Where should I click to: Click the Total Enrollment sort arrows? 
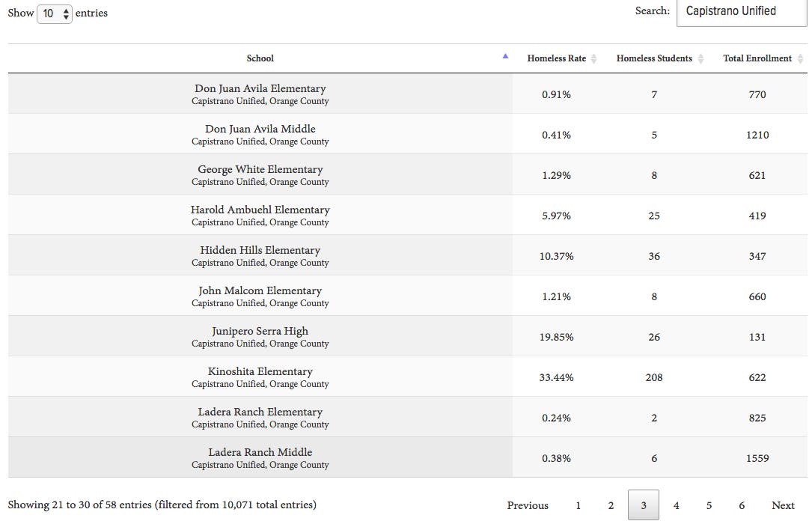[801, 59]
